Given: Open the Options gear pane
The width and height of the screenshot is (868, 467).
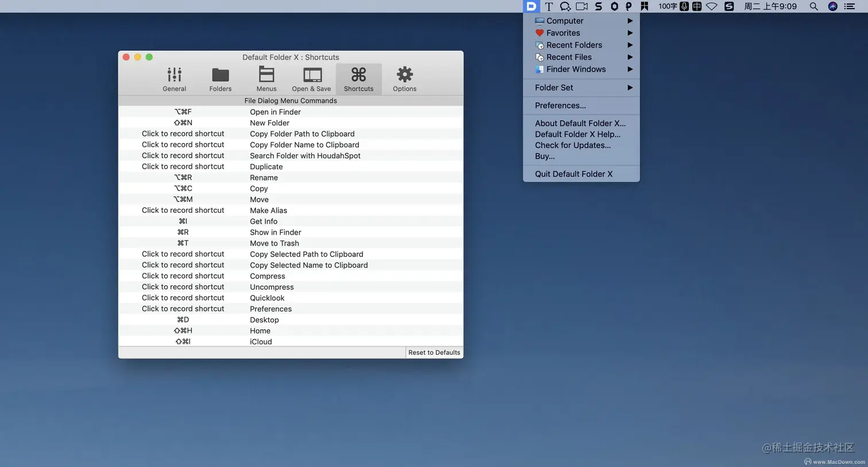Looking at the screenshot, I should pyautogui.click(x=405, y=79).
